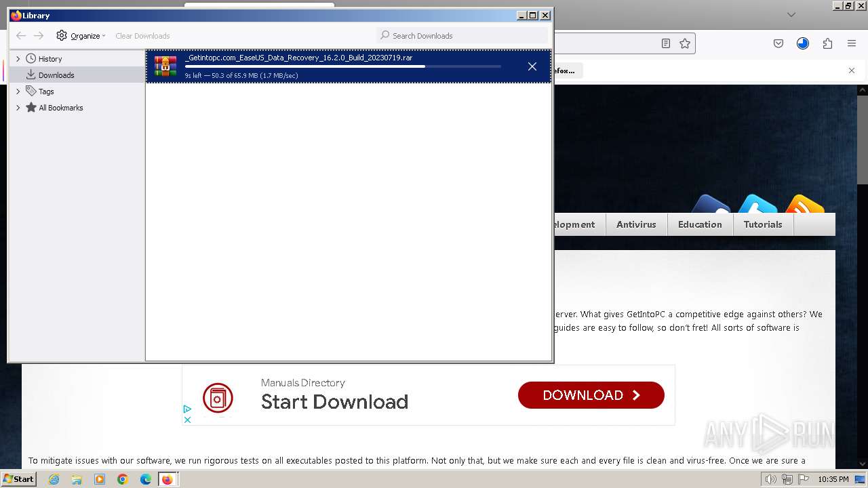Open the Extensions puzzle icon
The height and width of the screenshot is (488, 868).
pyautogui.click(x=827, y=43)
